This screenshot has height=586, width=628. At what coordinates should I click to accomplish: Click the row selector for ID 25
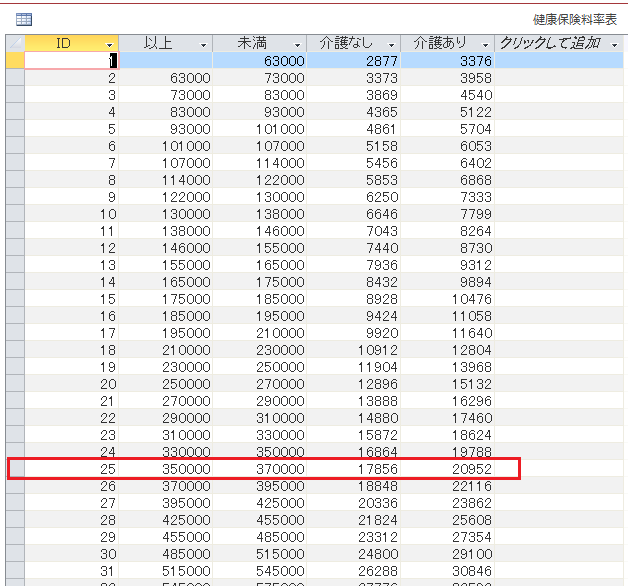[x=14, y=468]
